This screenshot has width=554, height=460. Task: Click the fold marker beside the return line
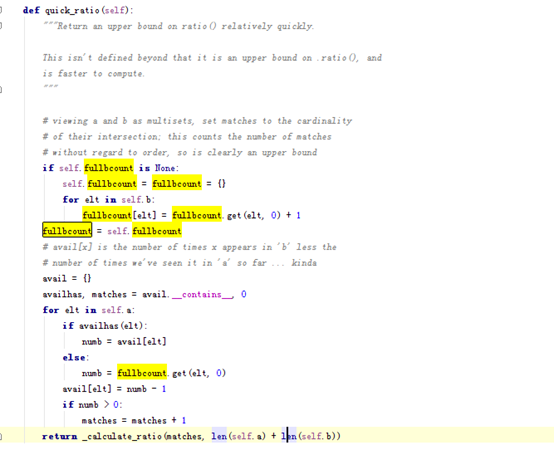[x=1, y=436]
